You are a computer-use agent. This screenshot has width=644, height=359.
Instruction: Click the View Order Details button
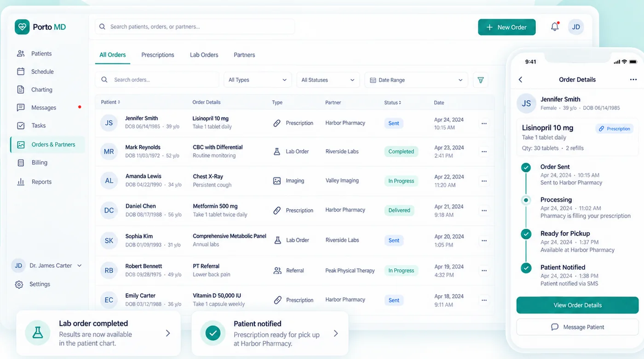pos(578,305)
